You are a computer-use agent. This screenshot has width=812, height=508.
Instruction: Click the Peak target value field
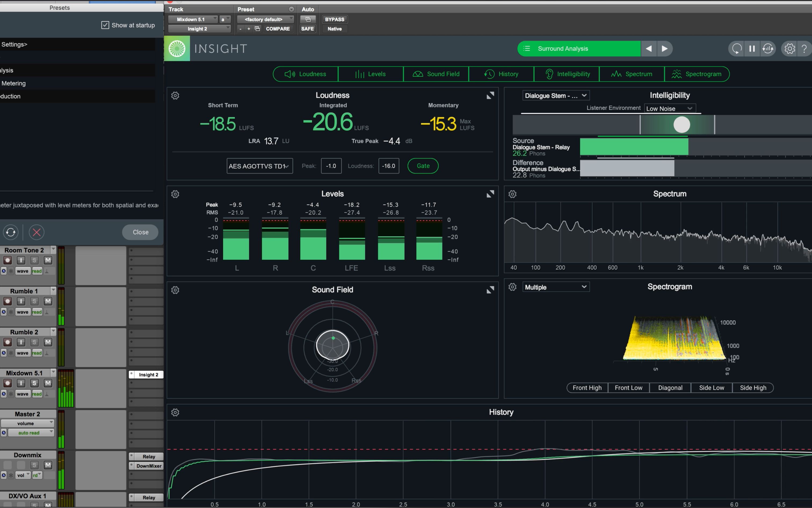331,166
